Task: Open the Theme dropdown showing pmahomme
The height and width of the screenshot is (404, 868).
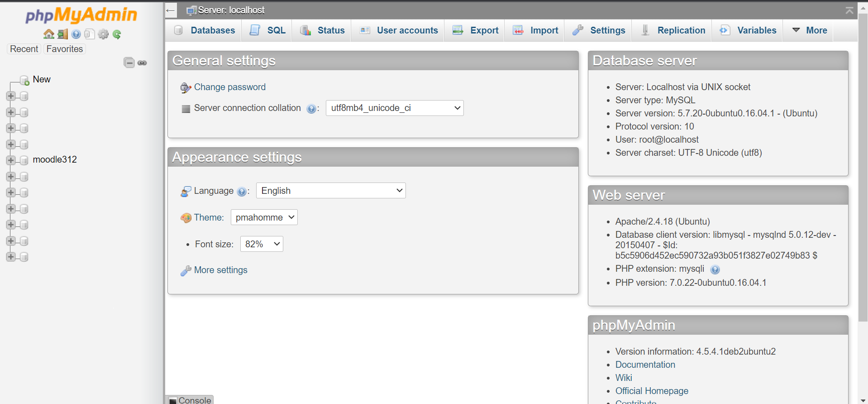Action: (264, 217)
